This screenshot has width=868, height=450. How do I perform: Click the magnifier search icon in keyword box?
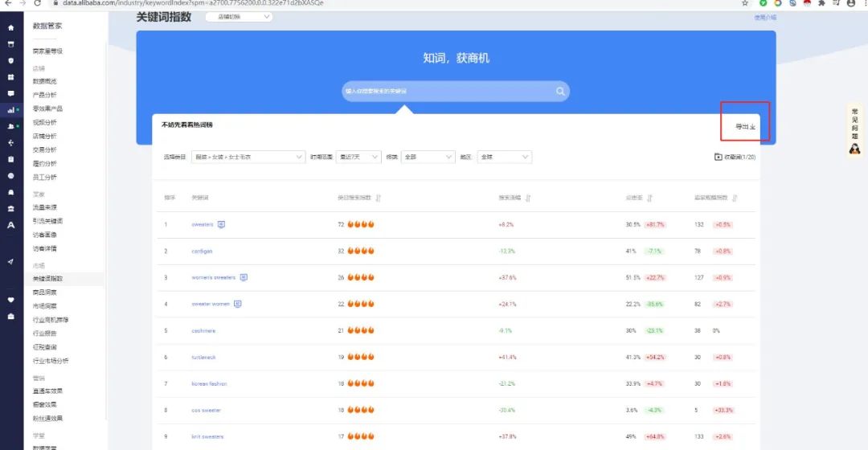pos(560,92)
